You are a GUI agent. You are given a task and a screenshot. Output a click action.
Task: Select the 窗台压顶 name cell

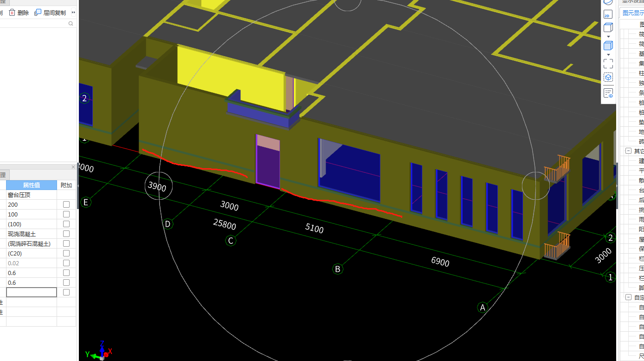pyautogui.click(x=32, y=195)
